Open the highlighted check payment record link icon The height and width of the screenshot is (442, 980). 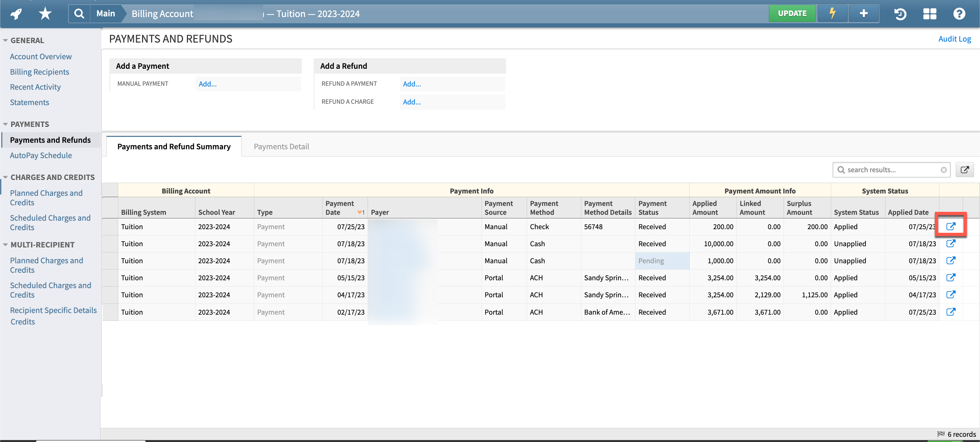tap(952, 226)
